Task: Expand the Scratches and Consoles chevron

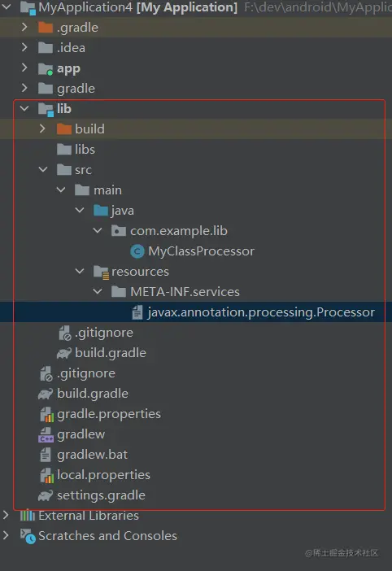Action: (x=6, y=536)
